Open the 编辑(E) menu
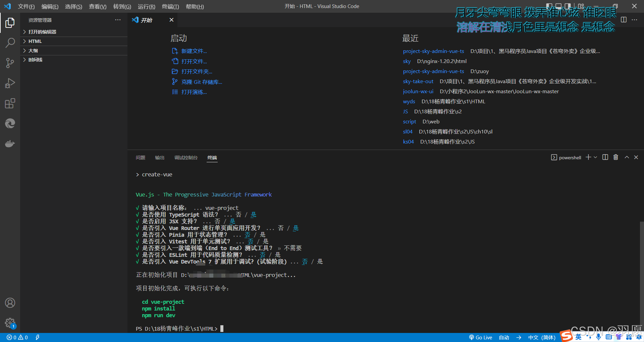 tap(50, 6)
